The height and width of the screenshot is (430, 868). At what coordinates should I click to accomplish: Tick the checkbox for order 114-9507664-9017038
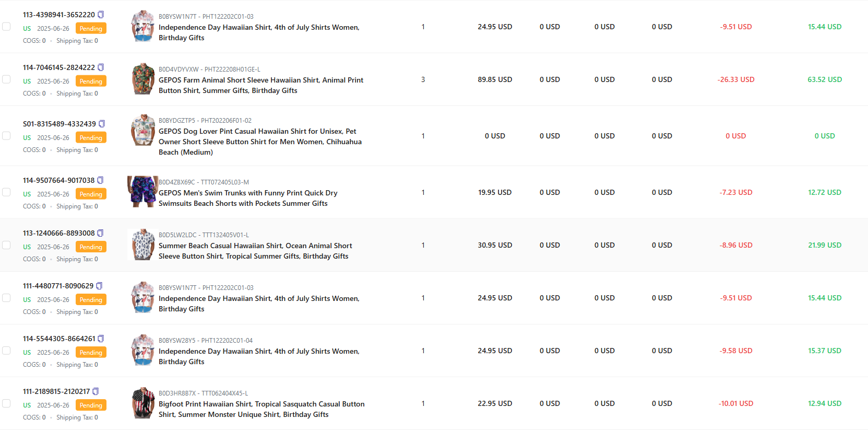(6, 192)
